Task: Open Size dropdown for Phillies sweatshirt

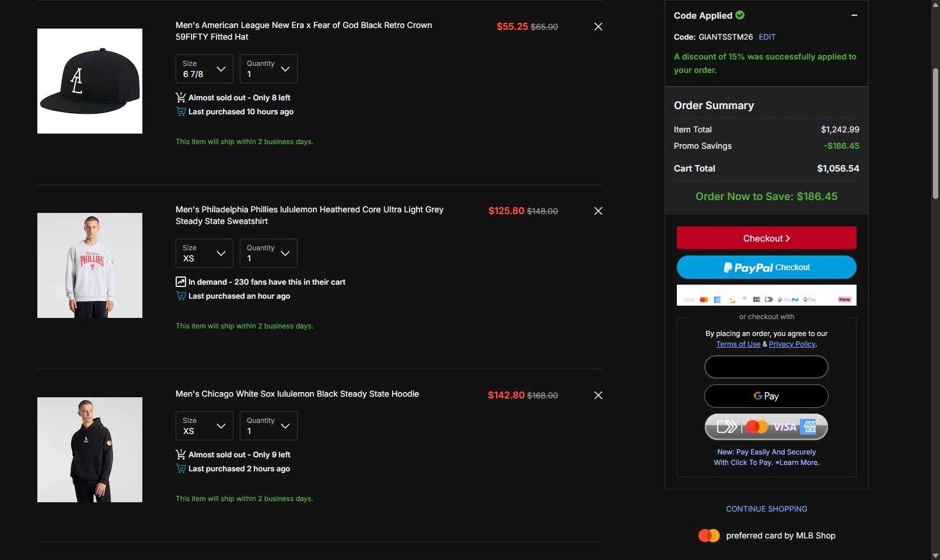Action: click(x=204, y=253)
